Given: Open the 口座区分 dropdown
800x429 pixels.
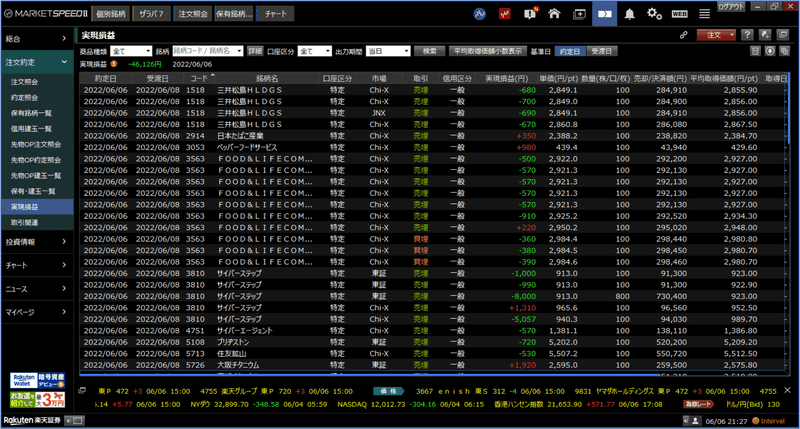Looking at the screenshot, I should click(x=314, y=51).
